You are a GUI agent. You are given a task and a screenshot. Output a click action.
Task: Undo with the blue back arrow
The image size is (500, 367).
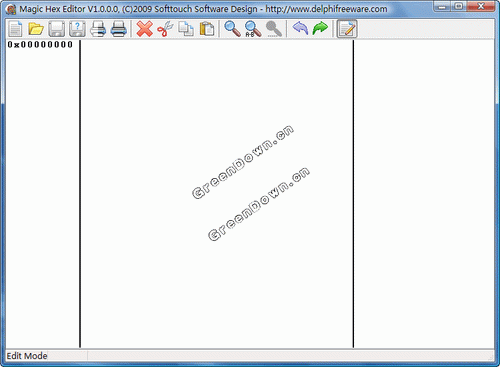(300, 29)
